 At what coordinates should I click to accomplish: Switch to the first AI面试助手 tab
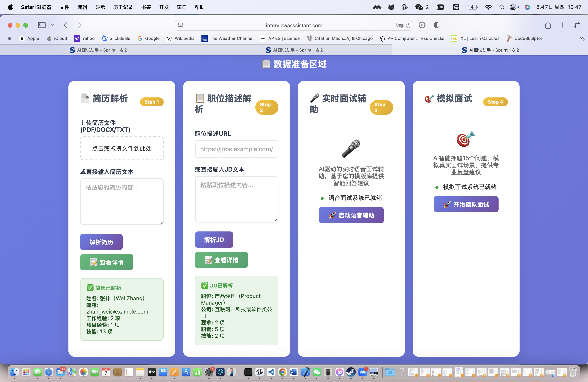(98, 50)
